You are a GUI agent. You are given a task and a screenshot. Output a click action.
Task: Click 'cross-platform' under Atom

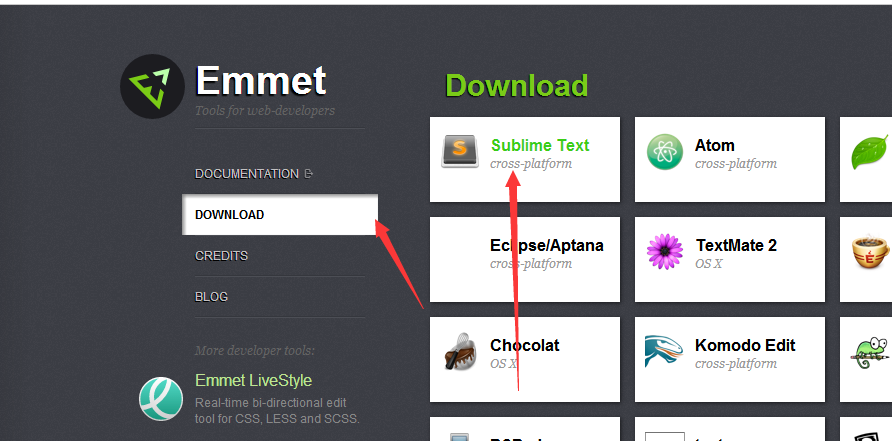[736, 164]
